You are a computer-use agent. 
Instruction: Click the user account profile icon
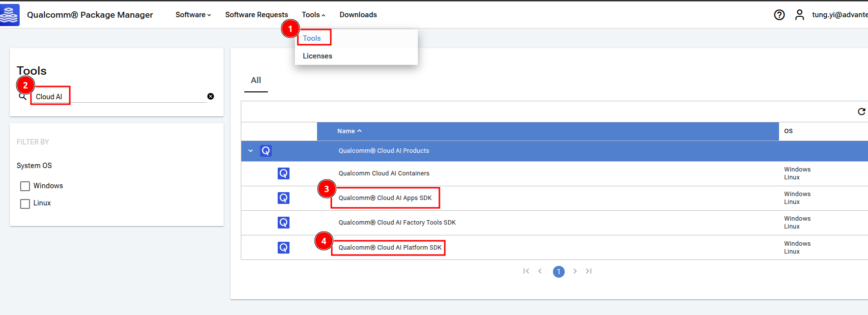(800, 15)
